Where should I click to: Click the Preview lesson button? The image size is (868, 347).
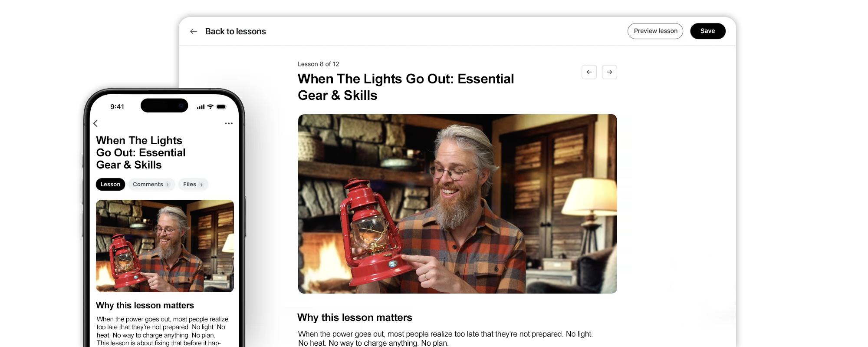click(655, 31)
